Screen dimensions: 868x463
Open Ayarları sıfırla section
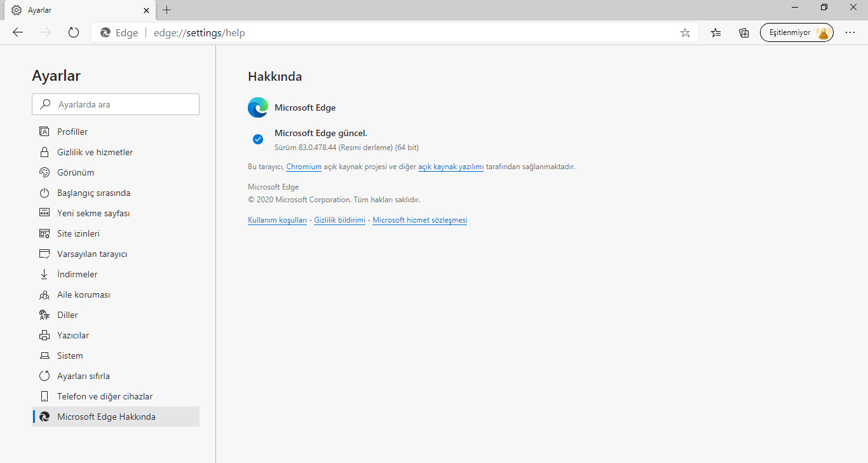coord(116,376)
